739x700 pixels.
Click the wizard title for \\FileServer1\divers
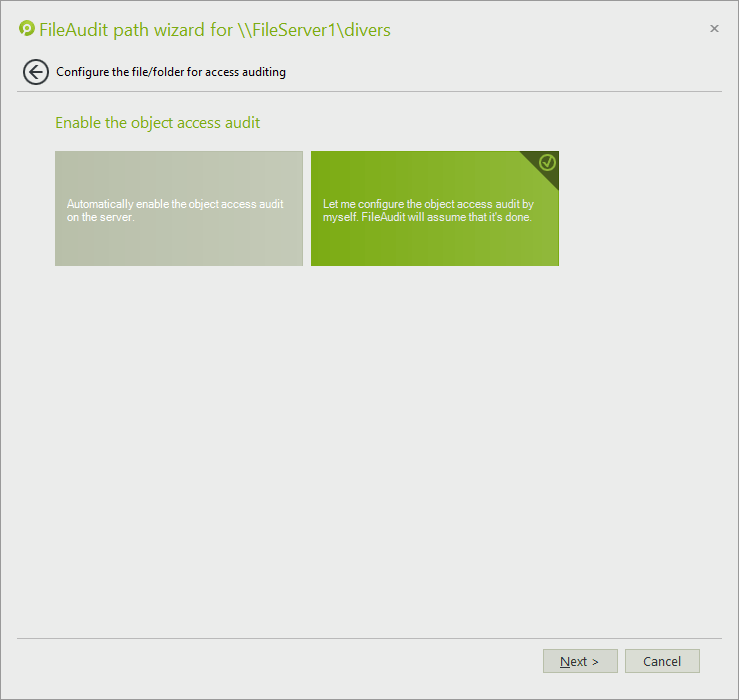point(214,30)
